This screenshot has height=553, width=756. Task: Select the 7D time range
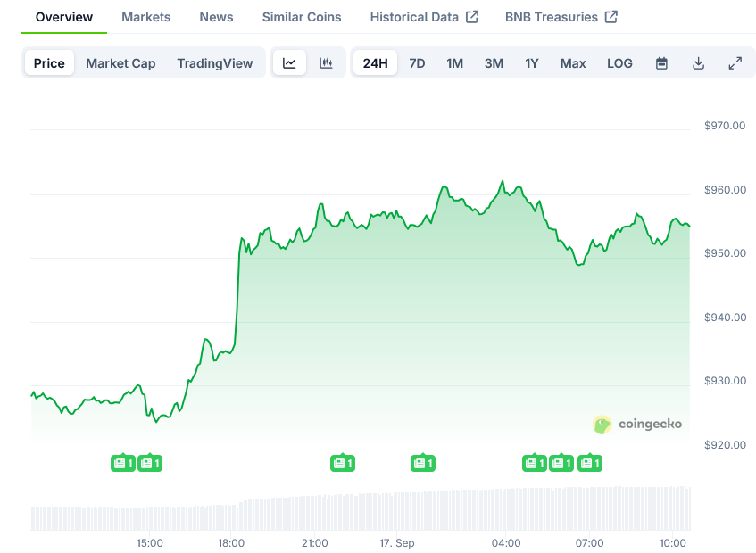417,63
